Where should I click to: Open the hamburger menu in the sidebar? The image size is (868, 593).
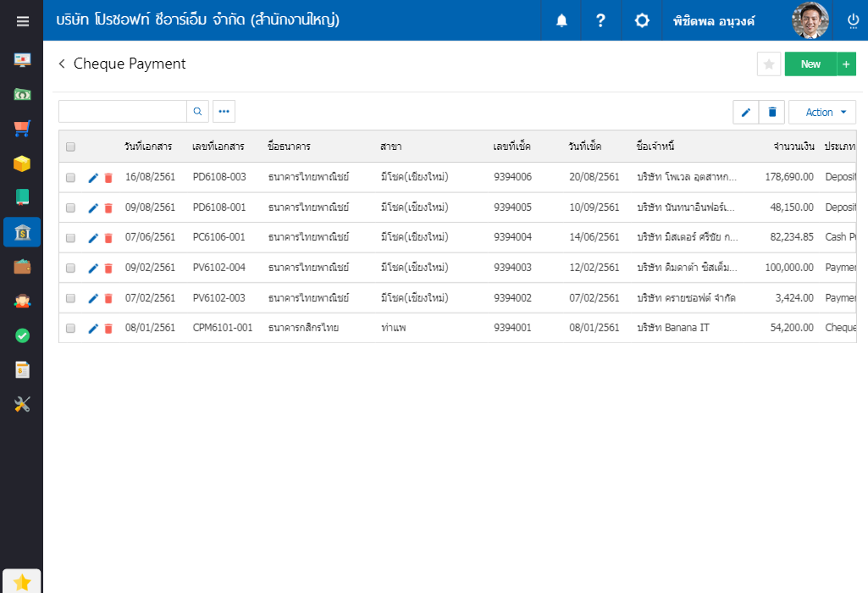point(22,21)
